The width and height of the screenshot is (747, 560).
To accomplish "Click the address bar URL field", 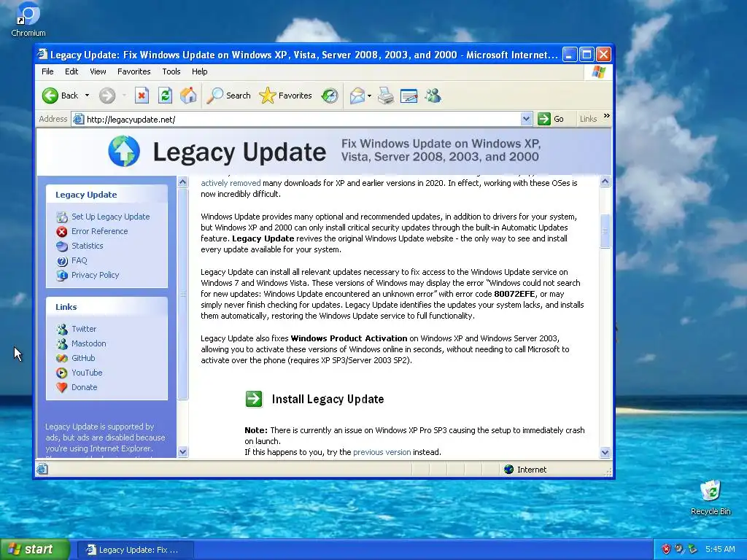I will click(300, 119).
